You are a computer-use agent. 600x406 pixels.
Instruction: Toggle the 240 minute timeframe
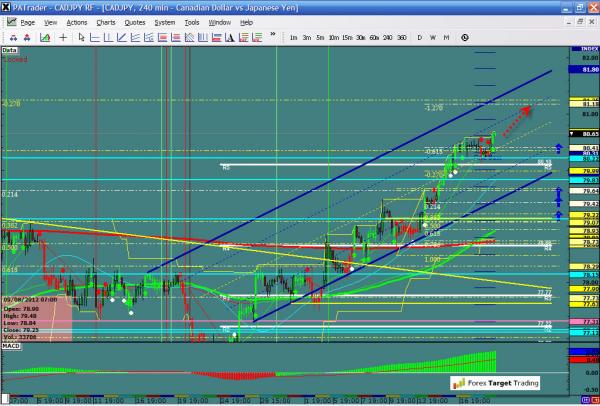click(x=385, y=37)
